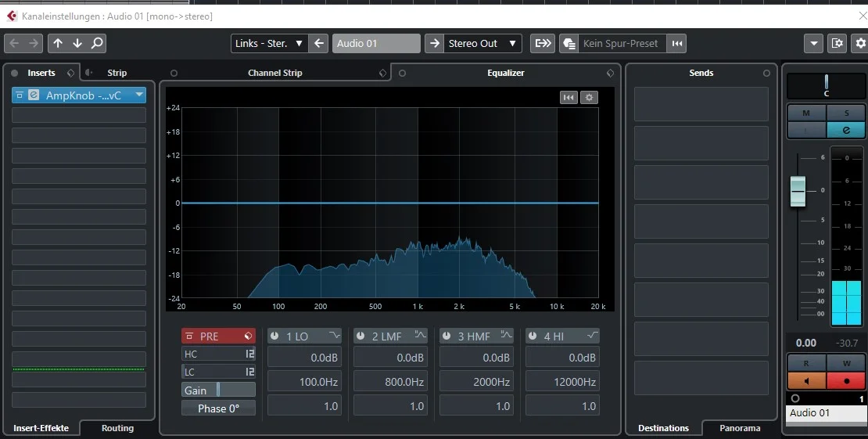
Task: Reset equalizer with rewind icon
Action: (569, 98)
